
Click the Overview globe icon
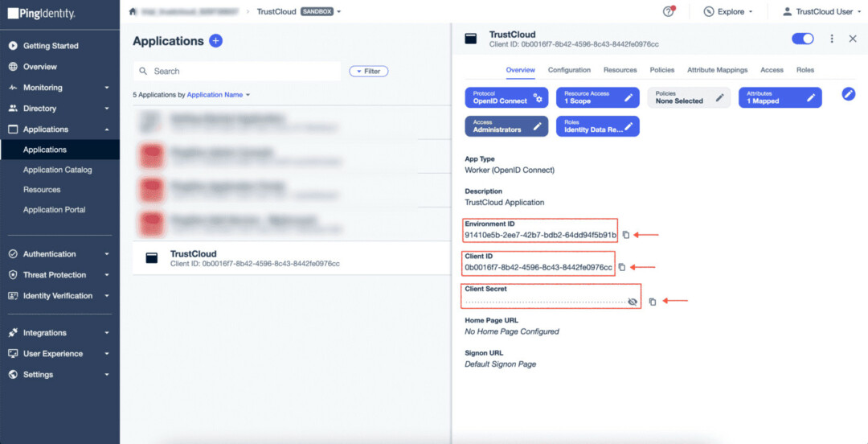click(x=14, y=67)
